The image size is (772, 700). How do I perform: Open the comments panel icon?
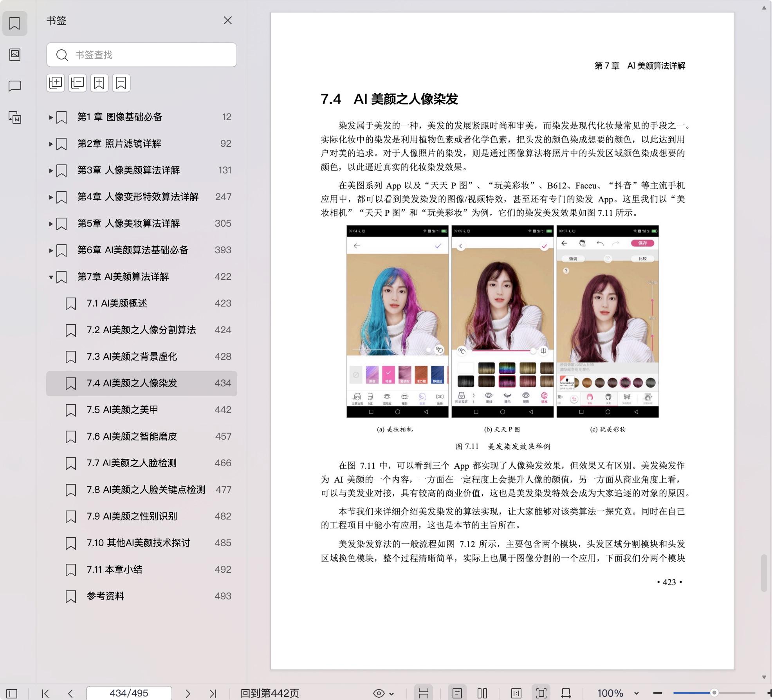pos(14,86)
